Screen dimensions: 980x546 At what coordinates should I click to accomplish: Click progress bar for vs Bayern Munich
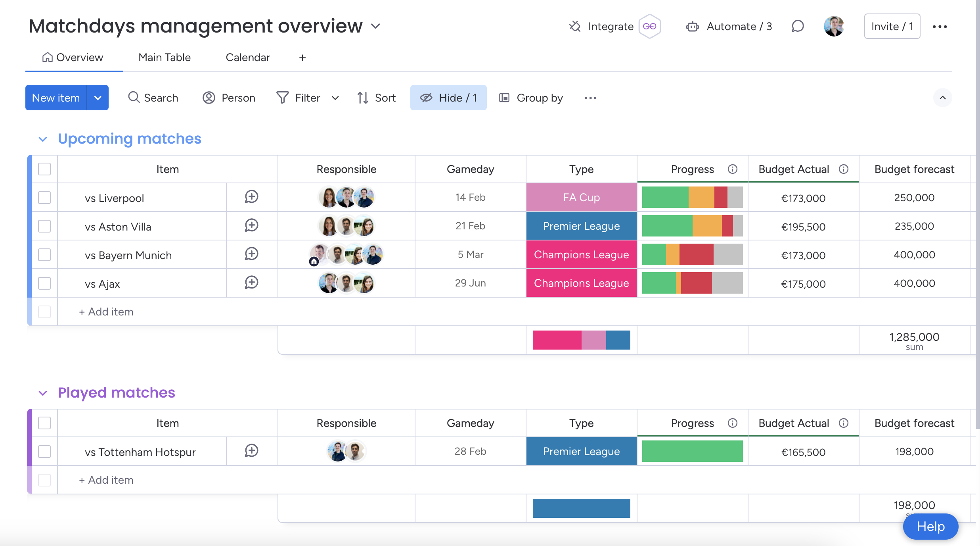692,254
